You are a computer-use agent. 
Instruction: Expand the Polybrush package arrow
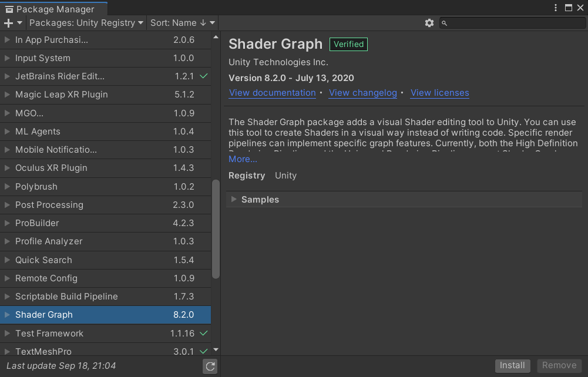(x=6, y=187)
